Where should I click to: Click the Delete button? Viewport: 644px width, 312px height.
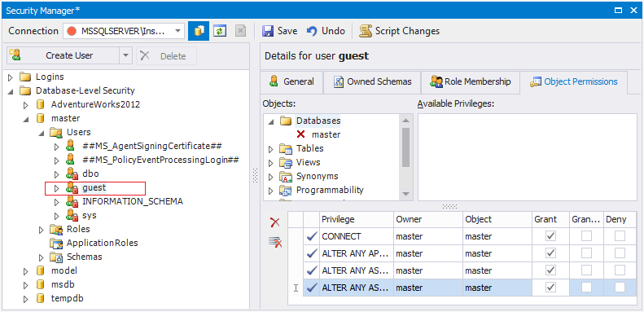tap(166, 56)
